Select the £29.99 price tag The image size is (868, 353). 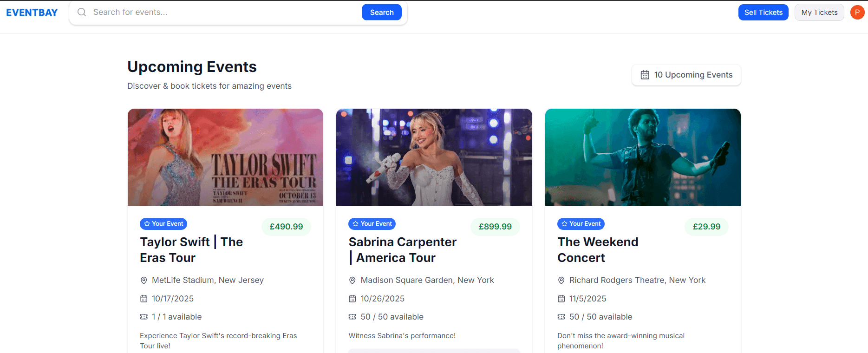[706, 227]
